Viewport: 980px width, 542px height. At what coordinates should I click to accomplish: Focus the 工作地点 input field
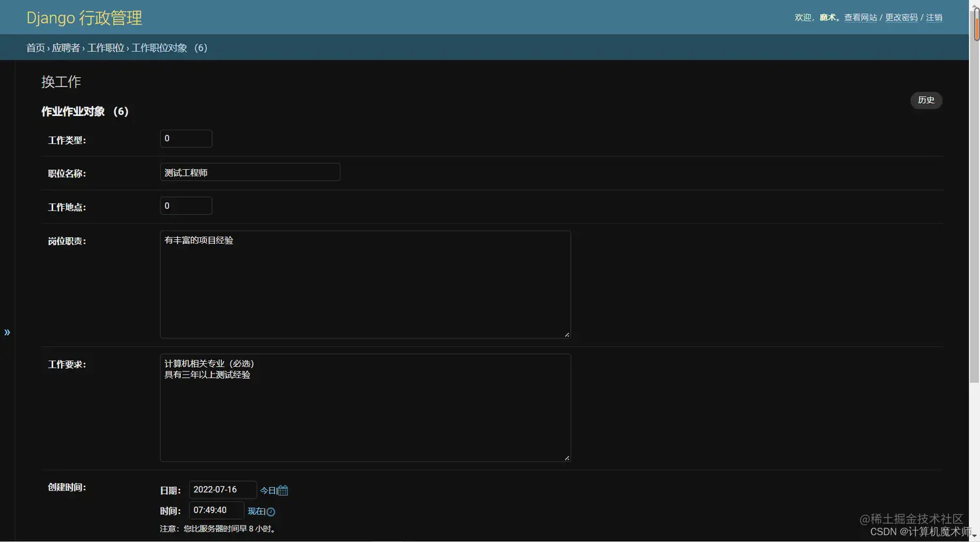186,206
